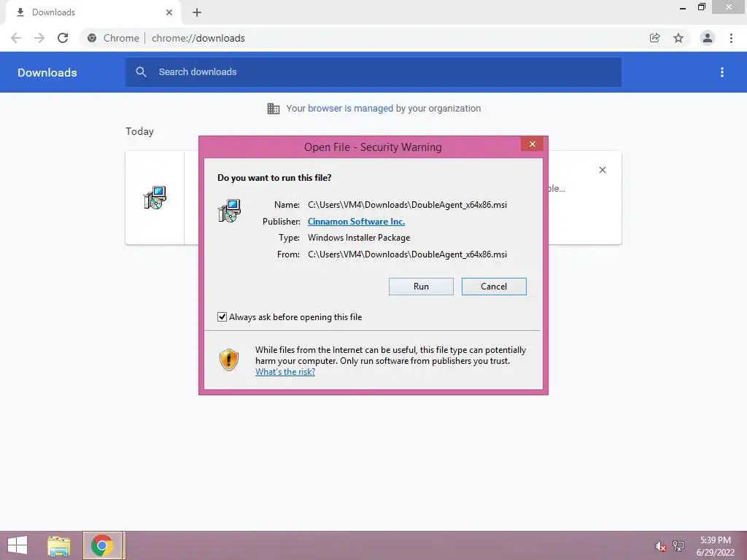Click the search magnifier icon

pyautogui.click(x=141, y=72)
